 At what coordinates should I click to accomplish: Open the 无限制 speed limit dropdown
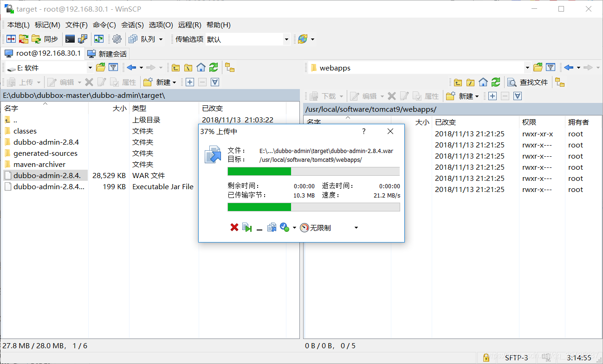coord(356,228)
